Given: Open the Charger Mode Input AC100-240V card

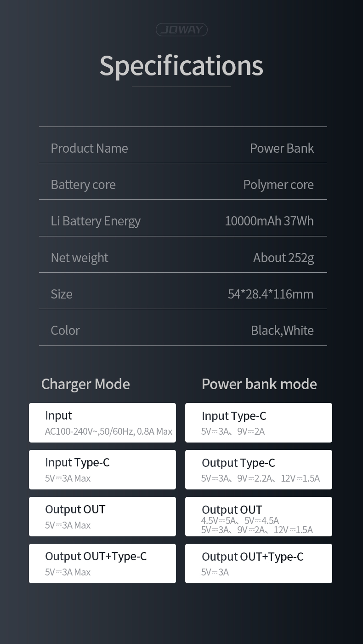Looking at the screenshot, I should [x=102, y=423].
